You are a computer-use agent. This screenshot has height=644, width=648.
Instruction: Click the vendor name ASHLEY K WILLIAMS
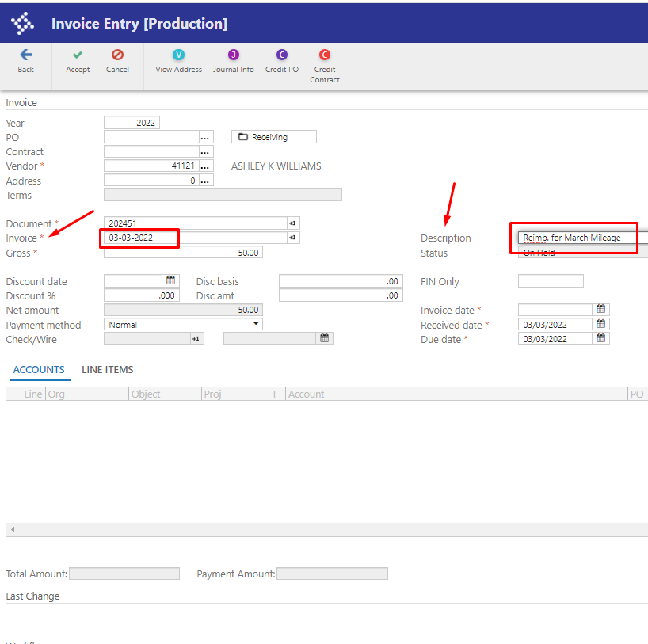pyautogui.click(x=276, y=166)
